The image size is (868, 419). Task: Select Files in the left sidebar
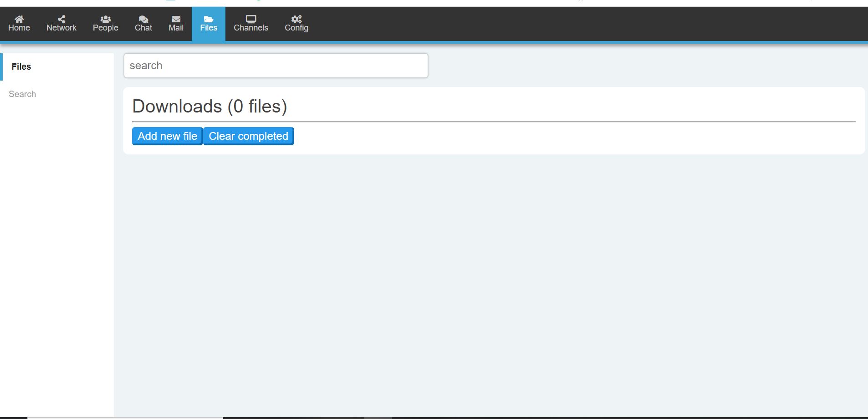pos(21,66)
